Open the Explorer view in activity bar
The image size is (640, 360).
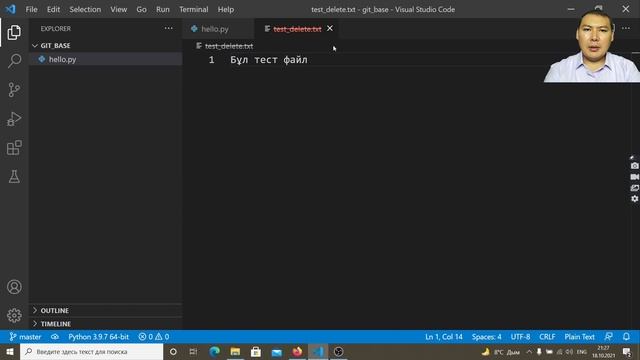14,32
